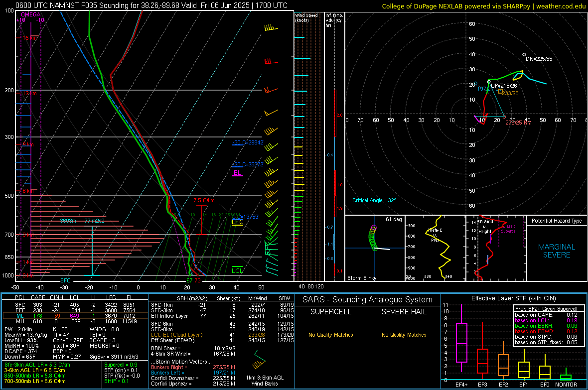
Task: Click the "Eff Inflow Layer" kinematics row
Action: (222, 316)
